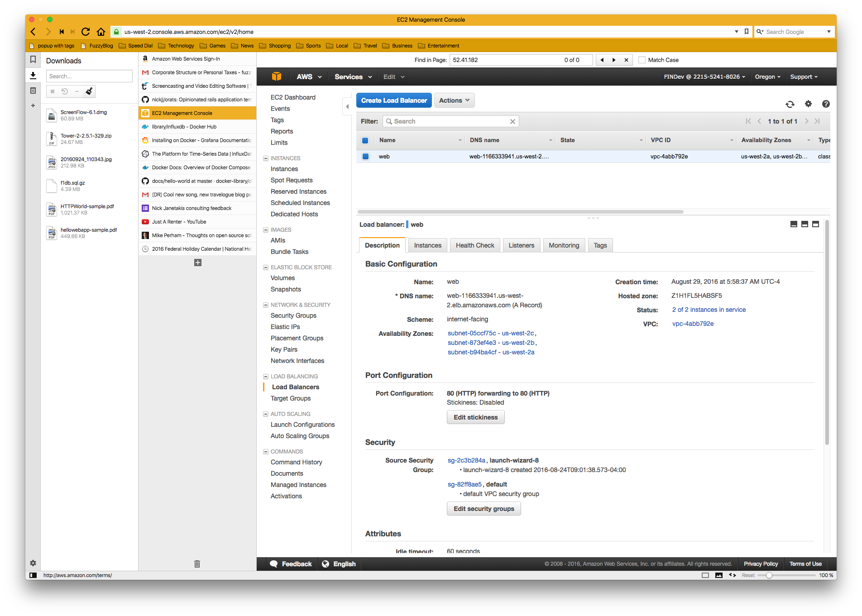Open a new tab with plus icon
The width and height of the screenshot is (862, 616).
point(197,263)
